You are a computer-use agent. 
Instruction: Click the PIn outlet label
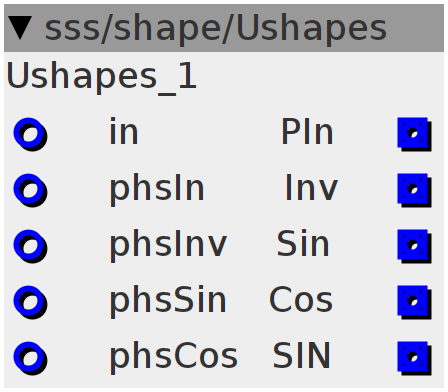point(307,132)
